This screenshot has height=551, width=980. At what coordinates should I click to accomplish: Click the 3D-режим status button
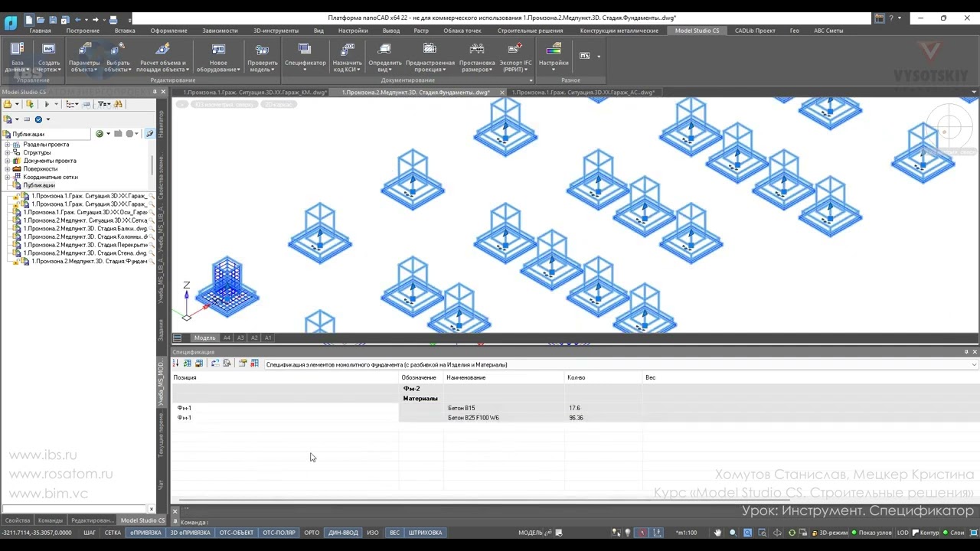(x=829, y=533)
